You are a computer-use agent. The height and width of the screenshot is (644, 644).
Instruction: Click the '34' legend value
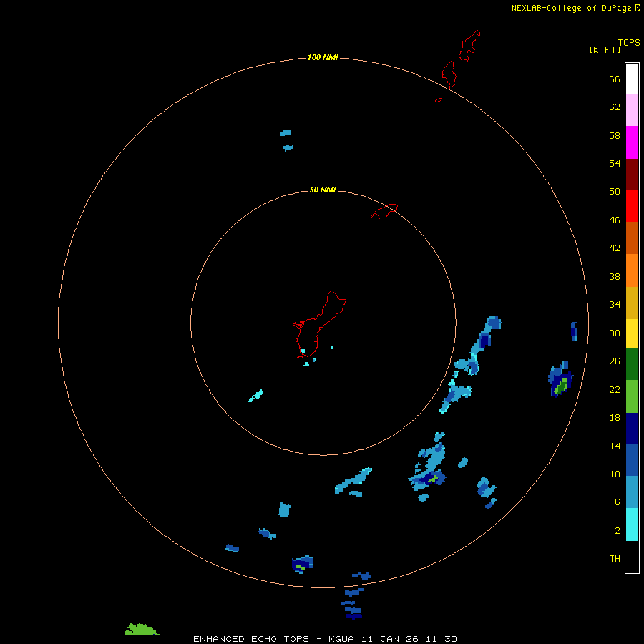pyautogui.click(x=615, y=305)
